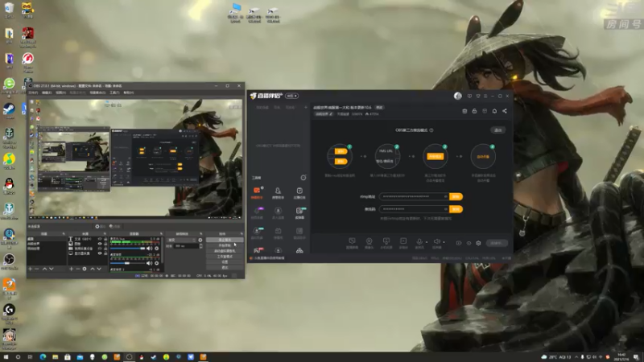Click the share icon in the companion header

point(505,111)
